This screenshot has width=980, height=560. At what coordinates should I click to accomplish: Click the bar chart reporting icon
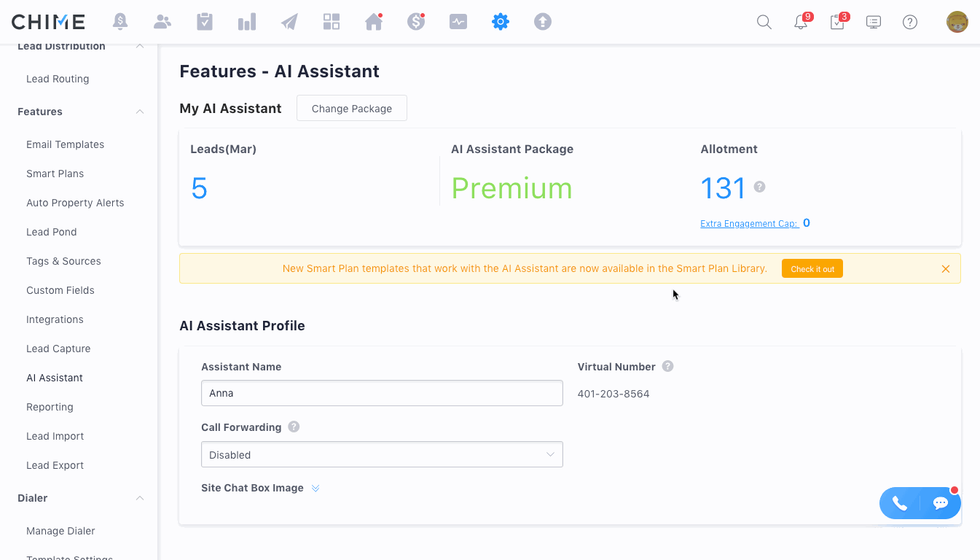click(x=247, y=22)
